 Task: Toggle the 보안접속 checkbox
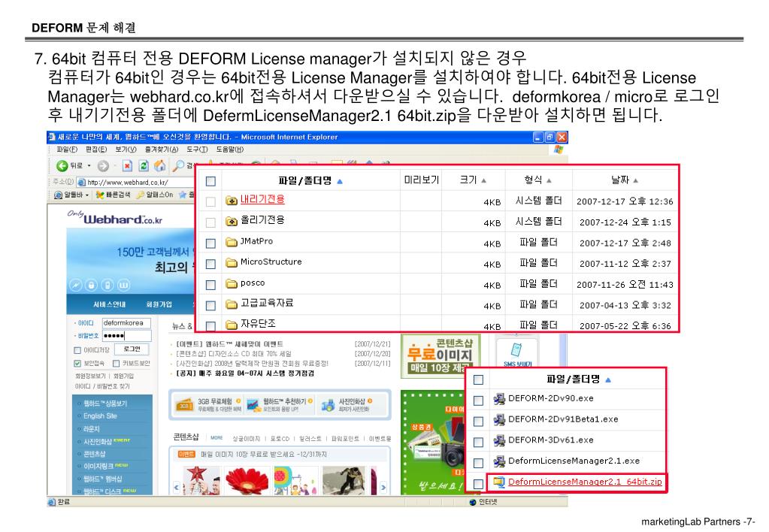coord(77,364)
